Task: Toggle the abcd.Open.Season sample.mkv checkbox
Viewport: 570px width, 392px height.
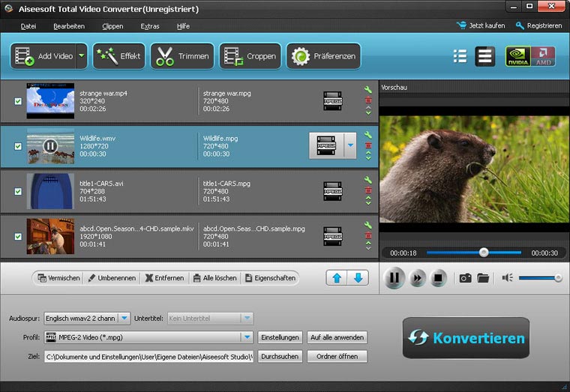Action: pos(18,236)
